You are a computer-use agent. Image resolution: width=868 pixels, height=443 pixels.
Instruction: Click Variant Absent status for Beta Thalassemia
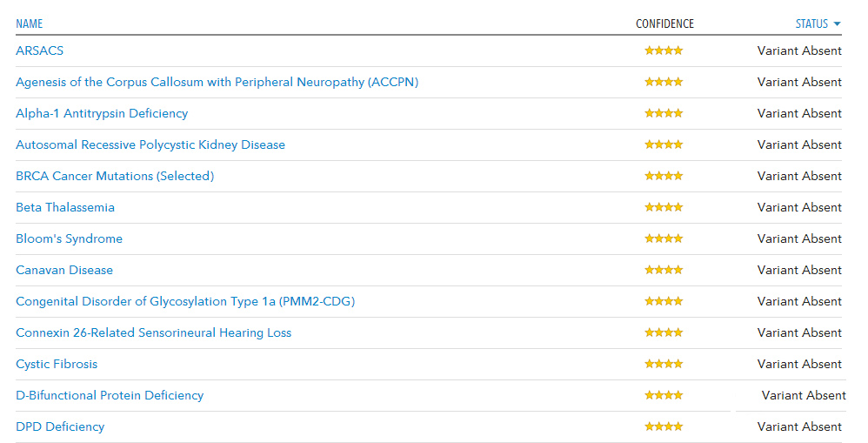tap(799, 207)
